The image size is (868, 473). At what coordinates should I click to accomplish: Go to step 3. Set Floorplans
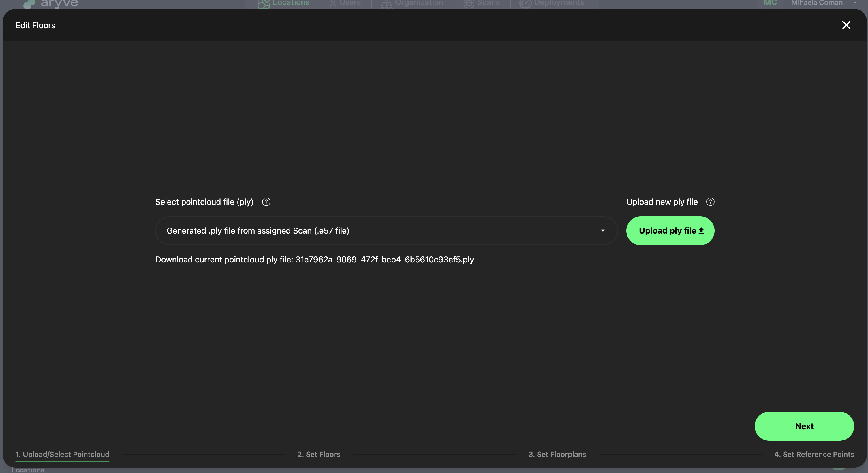tap(557, 454)
